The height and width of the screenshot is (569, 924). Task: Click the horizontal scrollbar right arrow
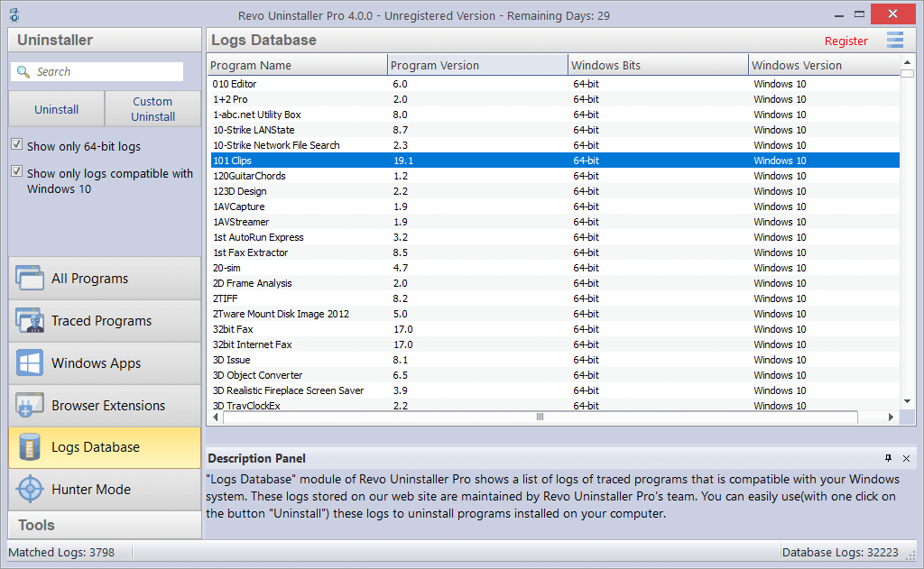coord(891,417)
